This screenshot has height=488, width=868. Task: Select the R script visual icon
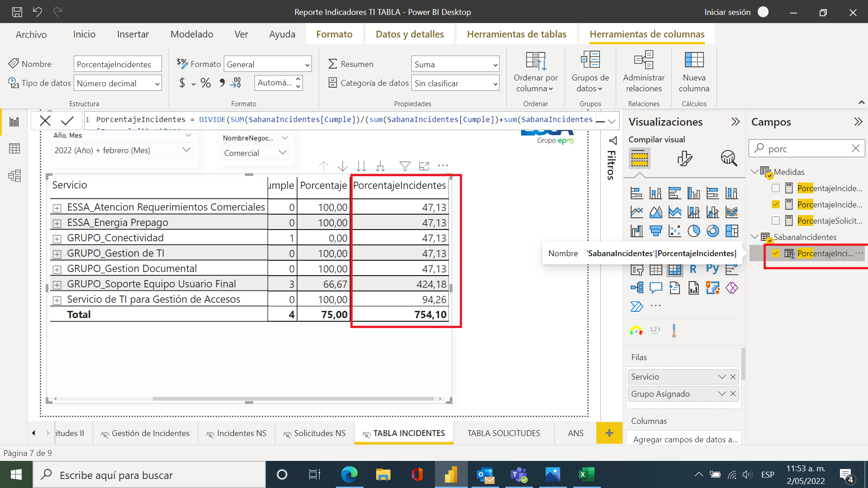[693, 269]
